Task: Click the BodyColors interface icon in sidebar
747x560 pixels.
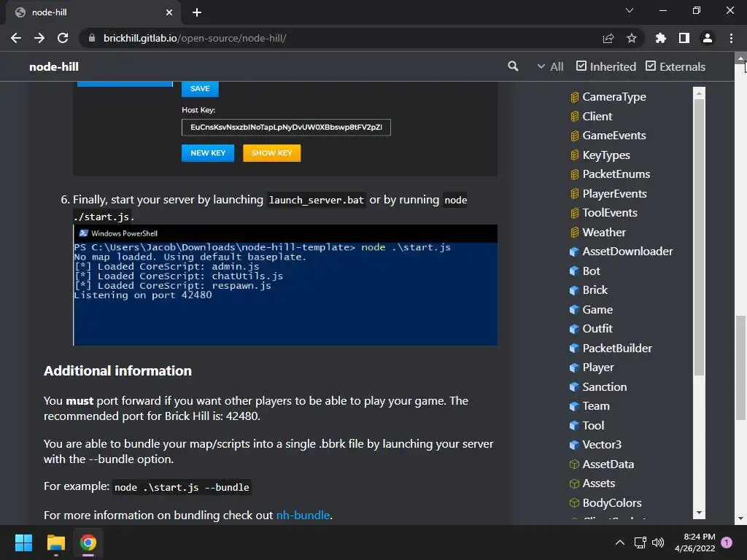Action: [x=575, y=503]
